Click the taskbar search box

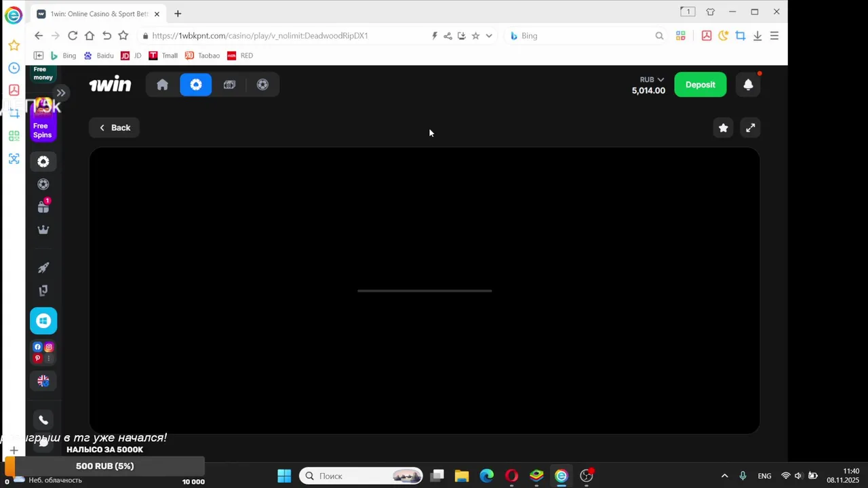[361, 476]
